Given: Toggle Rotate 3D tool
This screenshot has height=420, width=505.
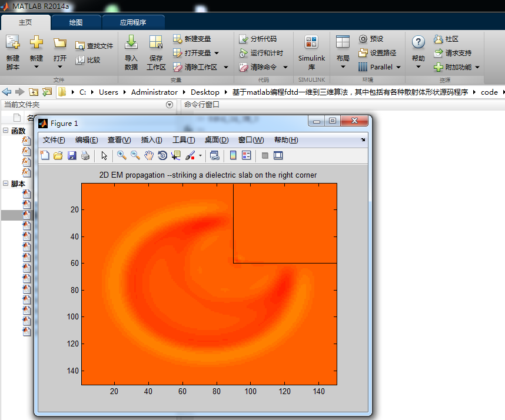Looking at the screenshot, I should (x=162, y=156).
